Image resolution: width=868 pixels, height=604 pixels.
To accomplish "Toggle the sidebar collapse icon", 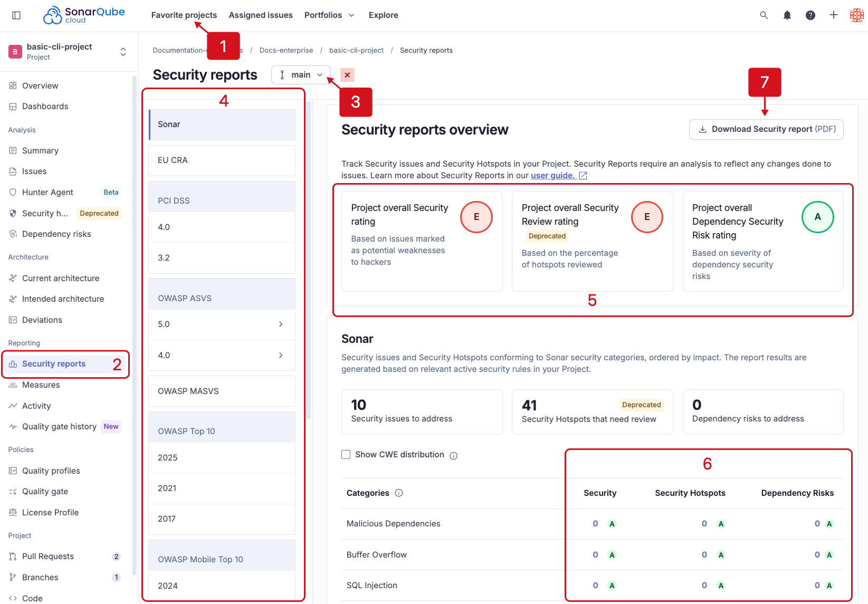I will pos(16,15).
